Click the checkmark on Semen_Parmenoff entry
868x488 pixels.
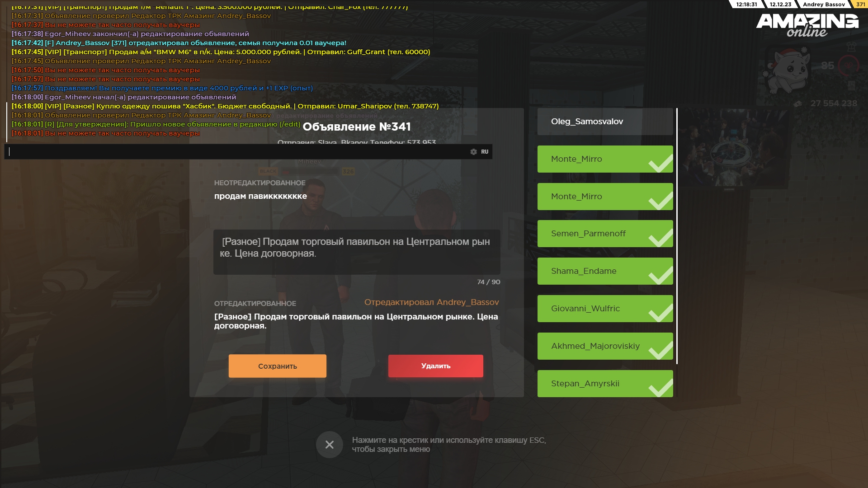661,237
